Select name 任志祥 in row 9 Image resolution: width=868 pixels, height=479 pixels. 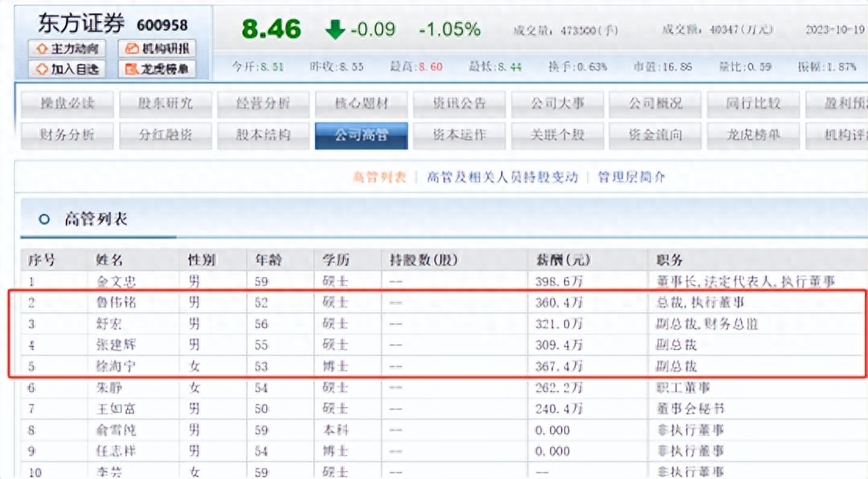[116, 452]
